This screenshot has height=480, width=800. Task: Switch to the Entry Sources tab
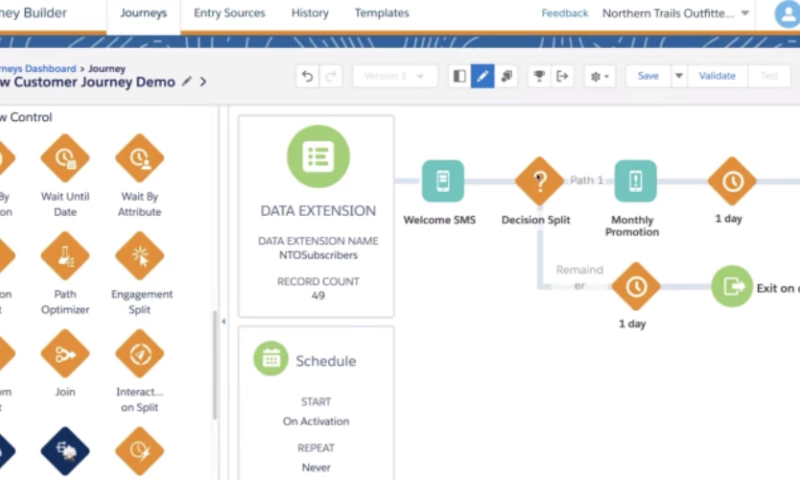point(230,13)
